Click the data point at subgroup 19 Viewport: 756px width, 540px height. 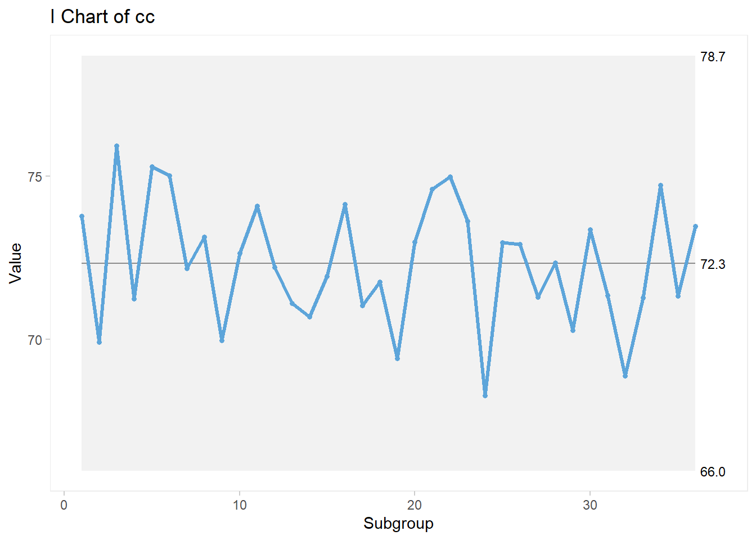[397, 358]
